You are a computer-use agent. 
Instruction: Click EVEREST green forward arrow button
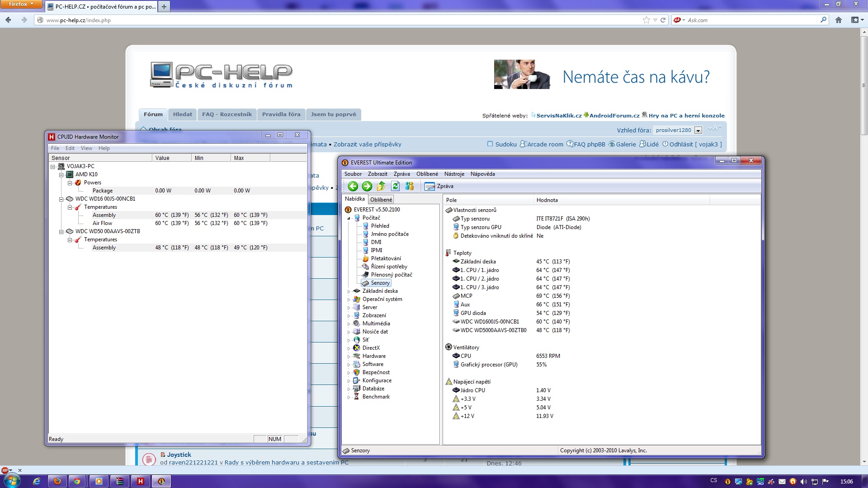(367, 186)
